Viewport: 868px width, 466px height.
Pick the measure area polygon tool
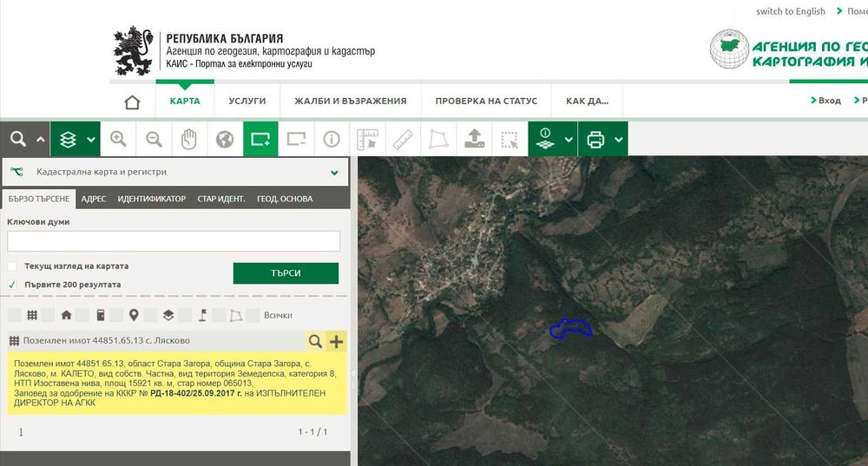(437, 139)
